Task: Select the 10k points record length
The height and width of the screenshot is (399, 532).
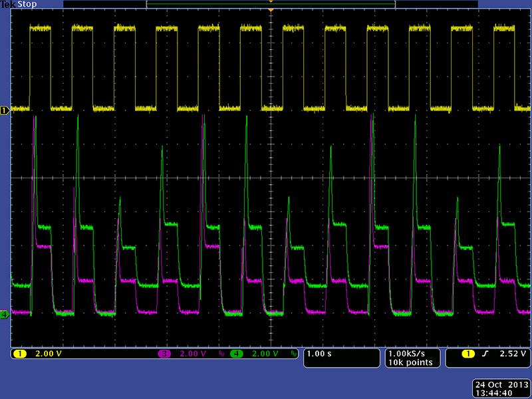Action: click(411, 362)
